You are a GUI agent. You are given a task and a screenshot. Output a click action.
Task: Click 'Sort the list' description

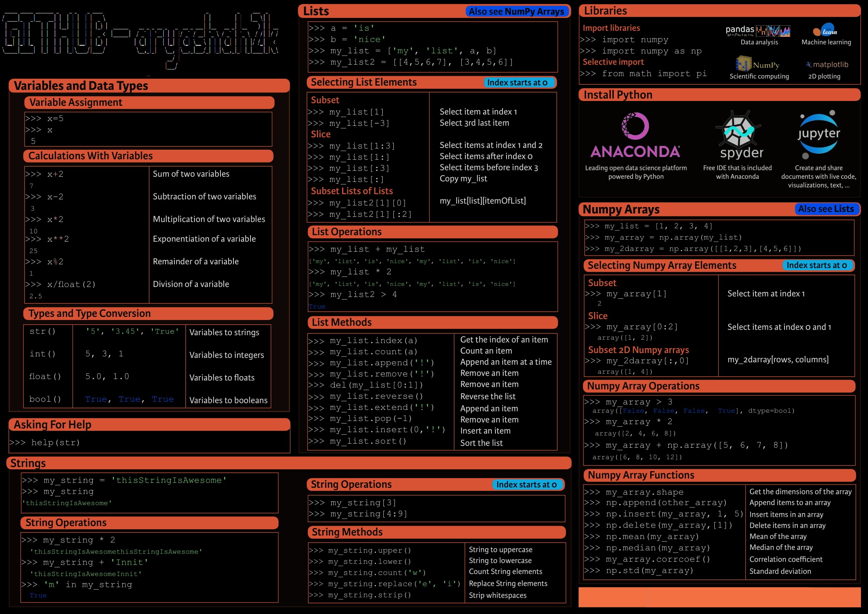tap(481, 443)
